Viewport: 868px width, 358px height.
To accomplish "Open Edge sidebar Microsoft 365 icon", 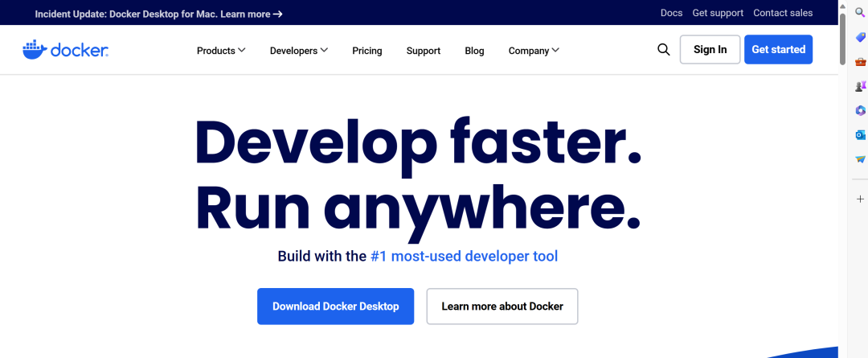I will pos(860,110).
